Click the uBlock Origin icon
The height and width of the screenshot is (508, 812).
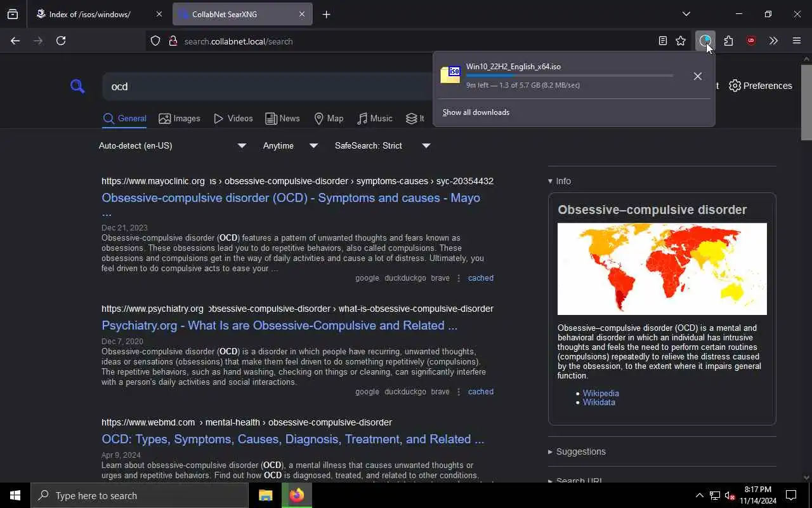(x=751, y=41)
